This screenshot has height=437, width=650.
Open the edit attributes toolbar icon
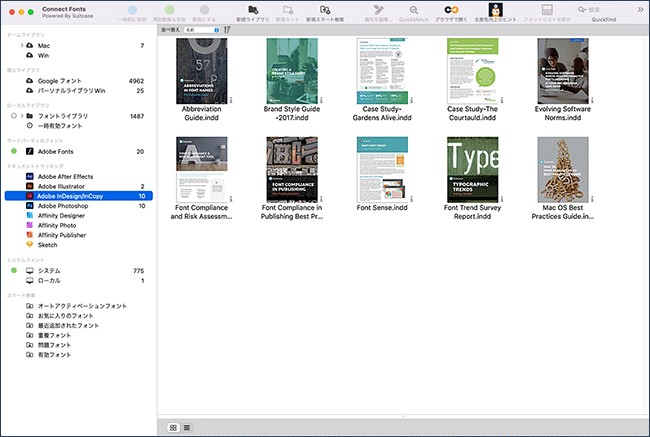coord(378,10)
